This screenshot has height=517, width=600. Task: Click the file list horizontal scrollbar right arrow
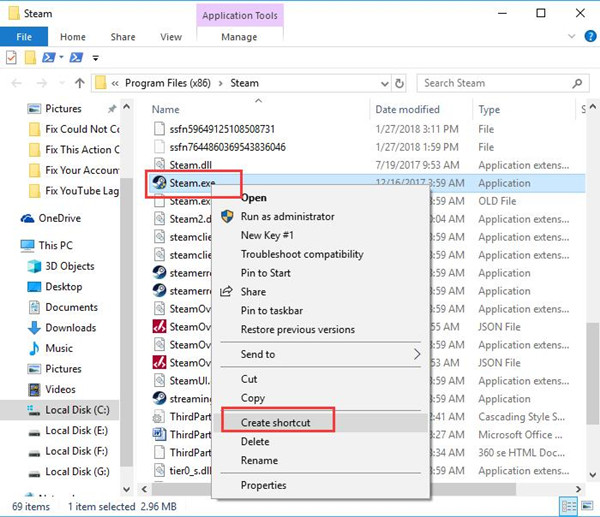579,489
